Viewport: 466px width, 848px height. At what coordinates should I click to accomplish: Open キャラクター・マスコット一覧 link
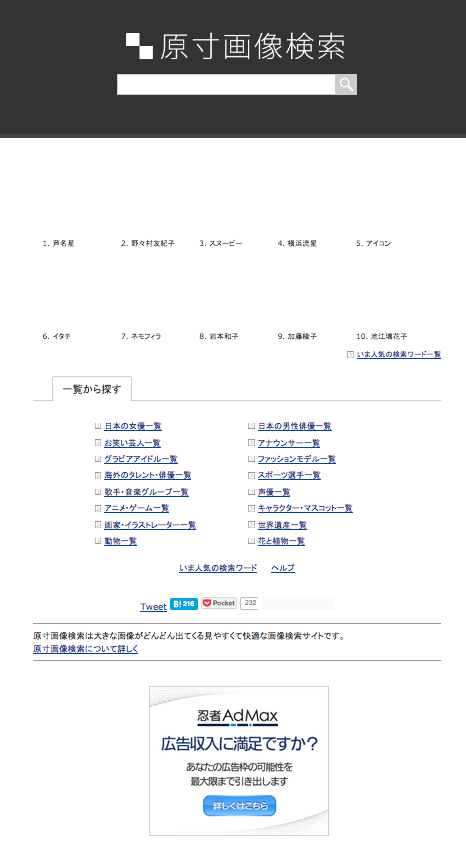coord(305,508)
